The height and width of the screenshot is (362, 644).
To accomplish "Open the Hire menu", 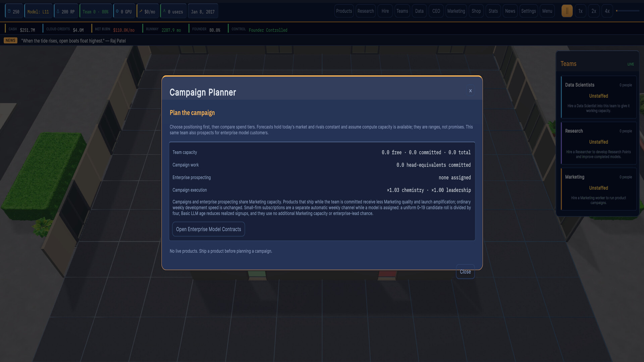I will point(385,11).
